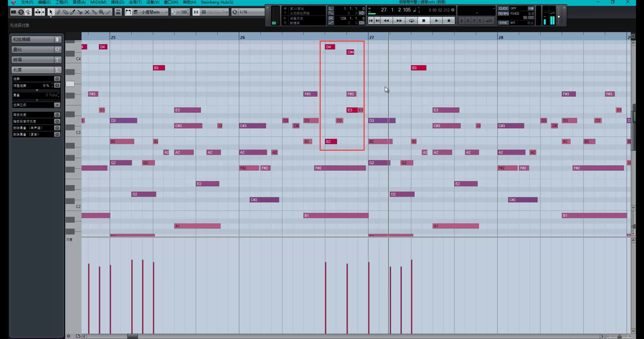Click the Fast Forward button
Viewport: 644px width, 339px height.
point(399,20)
